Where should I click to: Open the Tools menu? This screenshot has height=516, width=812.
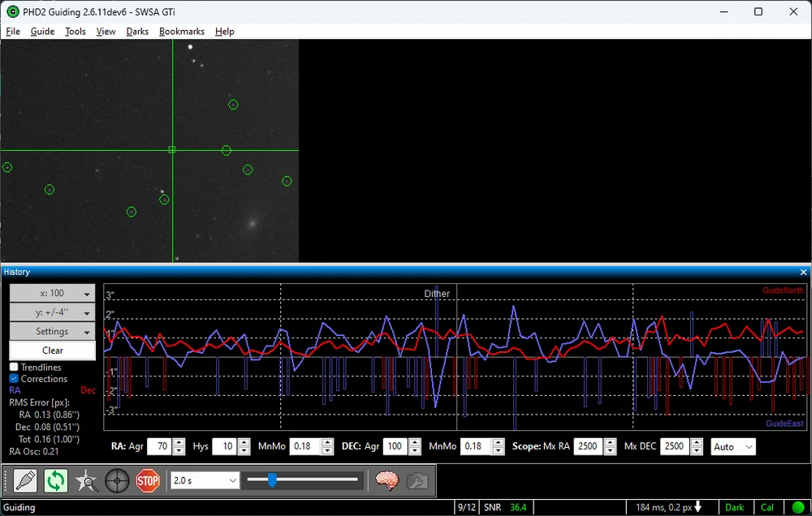point(75,32)
